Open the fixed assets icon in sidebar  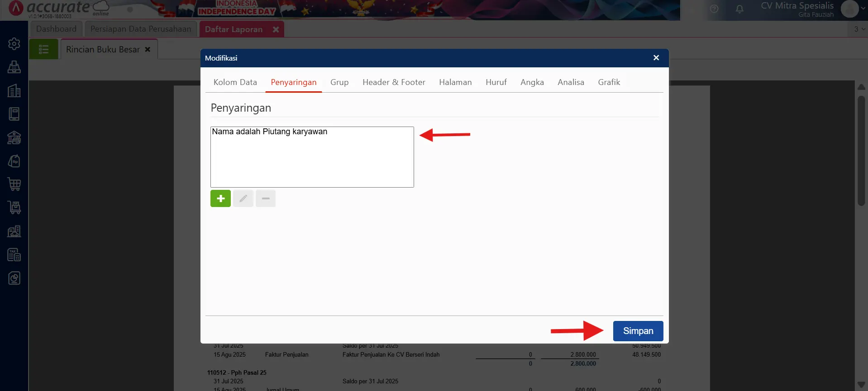[x=14, y=231]
